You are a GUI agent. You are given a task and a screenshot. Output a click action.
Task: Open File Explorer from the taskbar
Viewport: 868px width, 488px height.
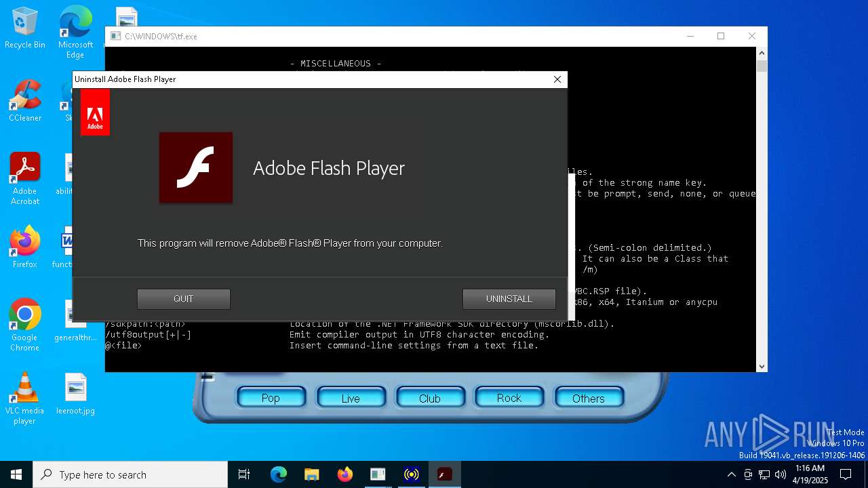[311, 474]
